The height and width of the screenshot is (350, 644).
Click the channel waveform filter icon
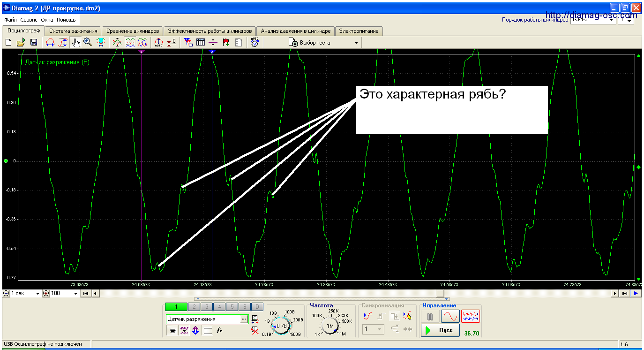point(184,330)
